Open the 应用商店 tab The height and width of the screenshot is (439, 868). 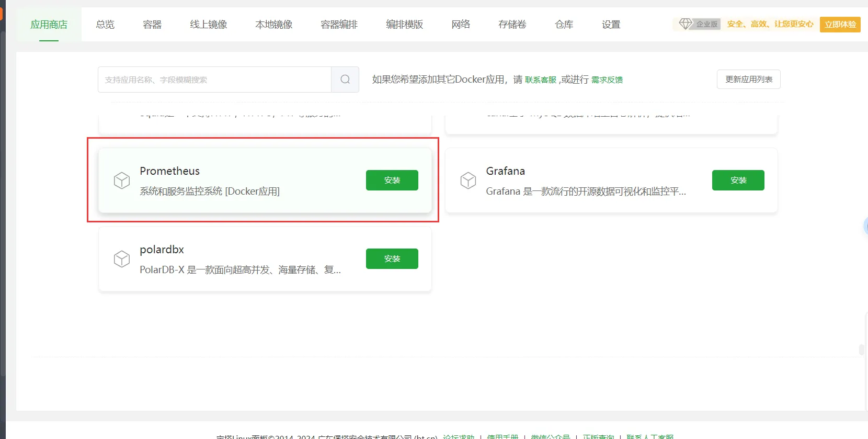(x=49, y=25)
